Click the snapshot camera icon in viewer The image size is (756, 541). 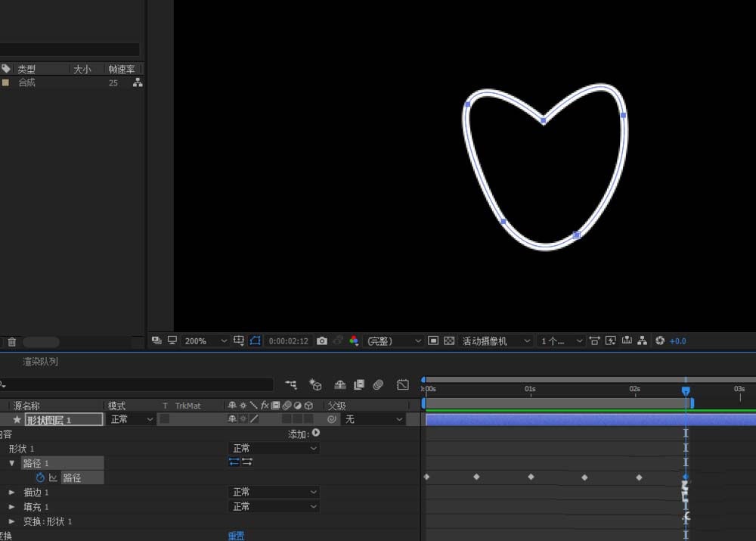[x=322, y=341]
